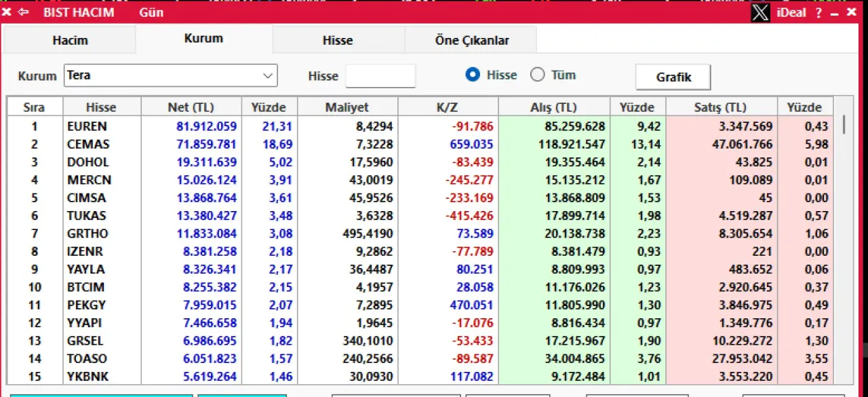Click the iDeal logo in title bar
This screenshot has width=868, height=397.
pos(791,12)
